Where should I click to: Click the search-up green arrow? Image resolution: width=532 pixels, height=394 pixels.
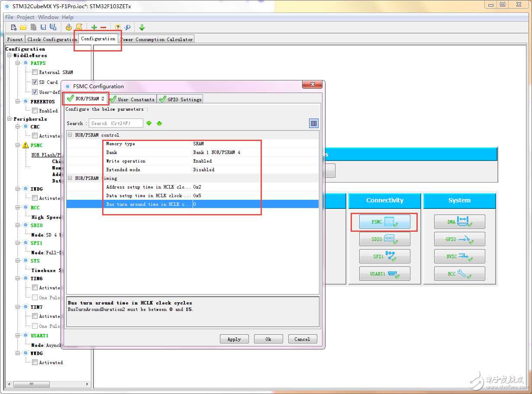159,123
